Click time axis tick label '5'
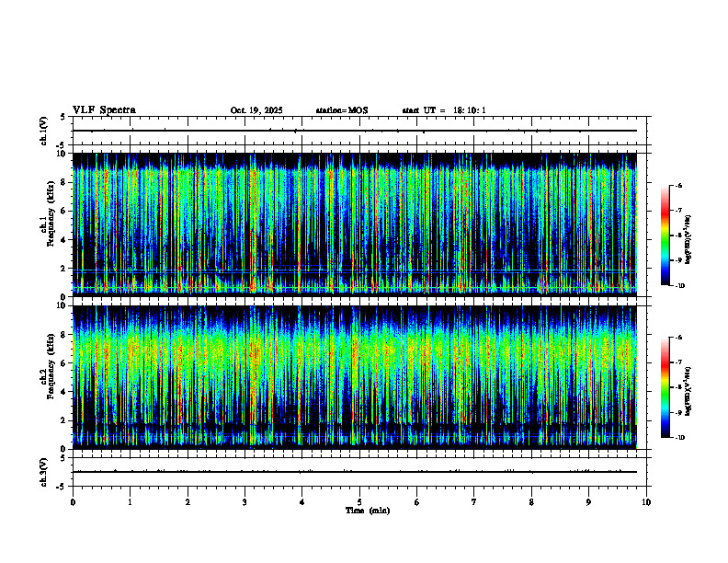 point(359,502)
